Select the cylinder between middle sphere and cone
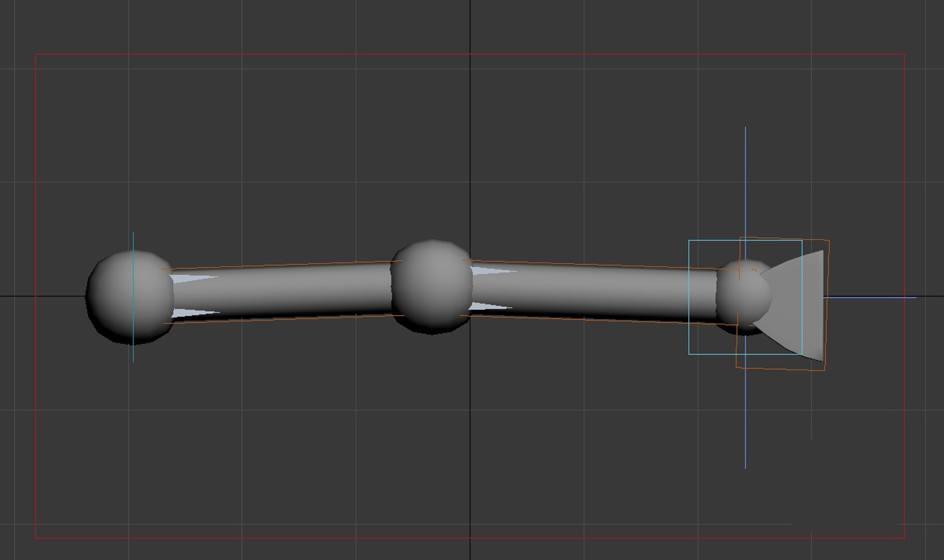 coord(594,290)
